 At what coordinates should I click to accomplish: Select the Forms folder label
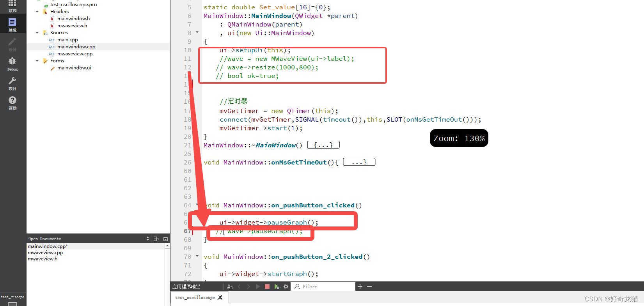57,61
